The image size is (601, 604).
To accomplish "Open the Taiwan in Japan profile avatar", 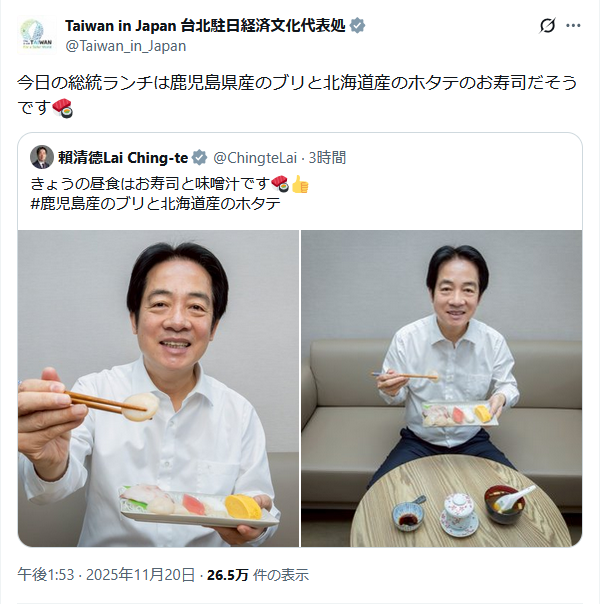I will [37, 35].
